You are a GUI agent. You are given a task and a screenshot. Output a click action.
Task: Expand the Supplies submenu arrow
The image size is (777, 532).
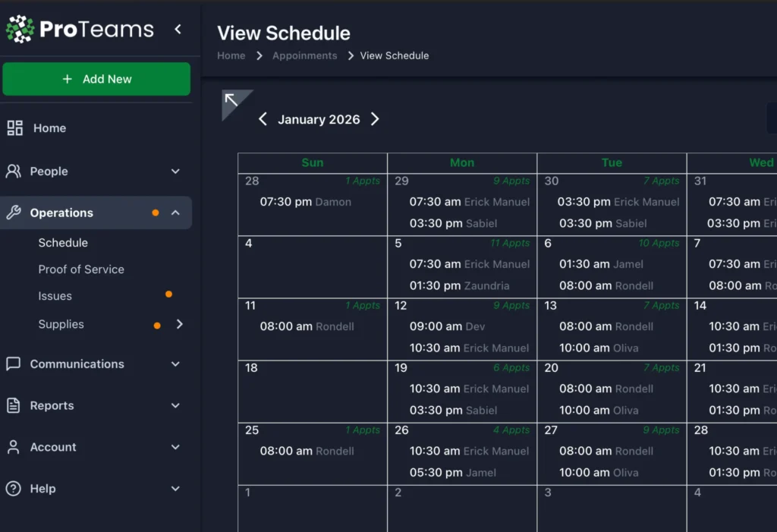(x=180, y=324)
